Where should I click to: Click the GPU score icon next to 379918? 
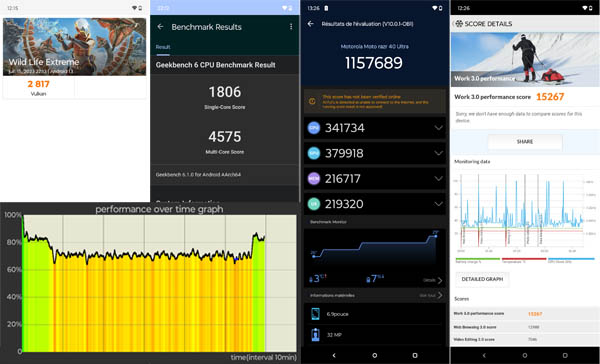(314, 153)
